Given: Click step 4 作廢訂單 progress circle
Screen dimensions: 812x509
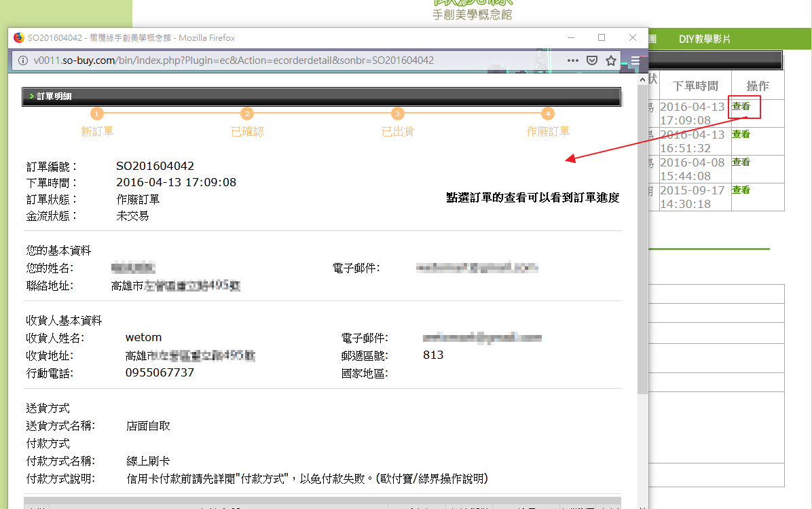Looking at the screenshot, I should [x=548, y=114].
